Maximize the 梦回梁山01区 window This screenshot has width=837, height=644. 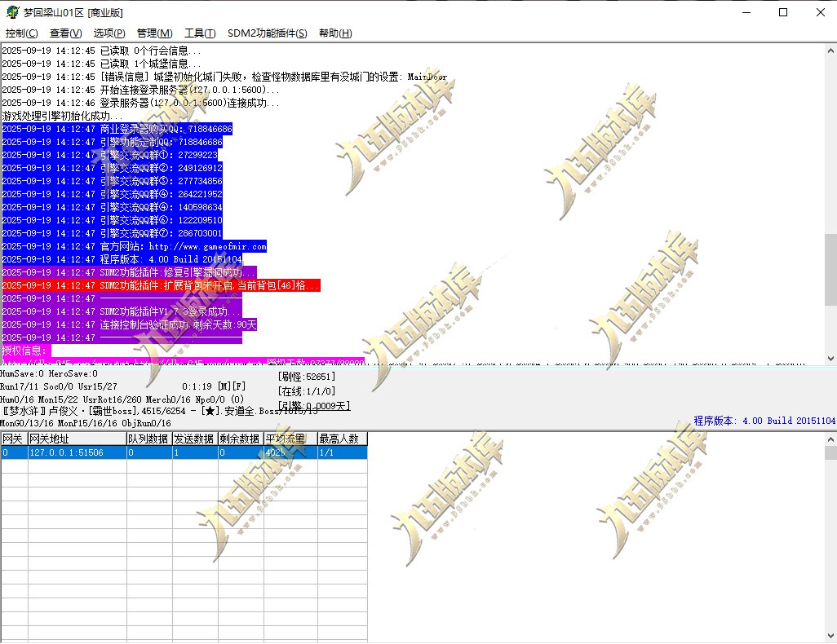click(x=783, y=12)
